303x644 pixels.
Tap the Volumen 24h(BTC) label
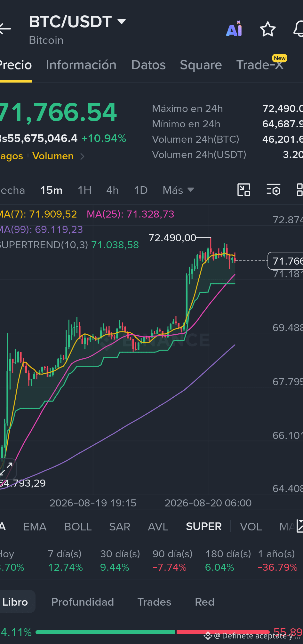click(196, 139)
